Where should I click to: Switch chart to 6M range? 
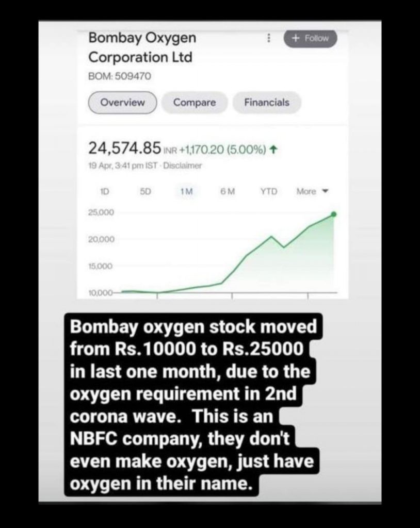point(228,192)
